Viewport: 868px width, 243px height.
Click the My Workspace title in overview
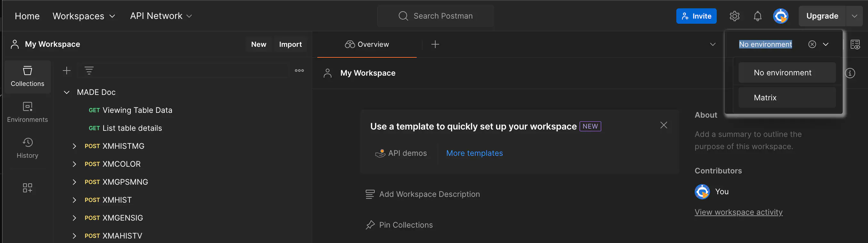368,73
